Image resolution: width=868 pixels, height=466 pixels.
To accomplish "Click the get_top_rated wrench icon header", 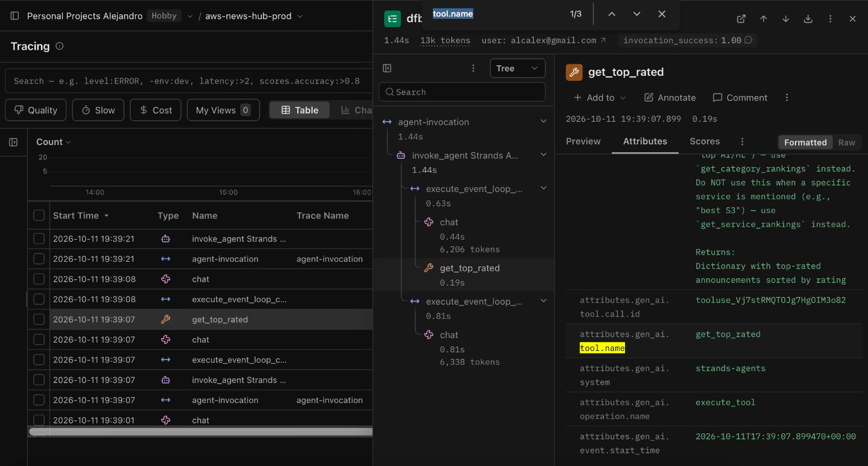I will [x=574, y=72].
